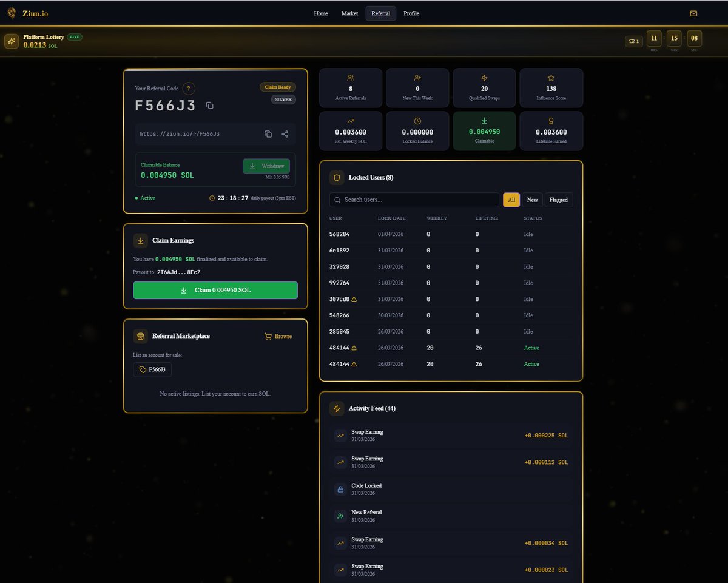This screenshot has height=583, width=728.
Task: Click the search magnifier icon in Locked Users
Action: point(337,200)
